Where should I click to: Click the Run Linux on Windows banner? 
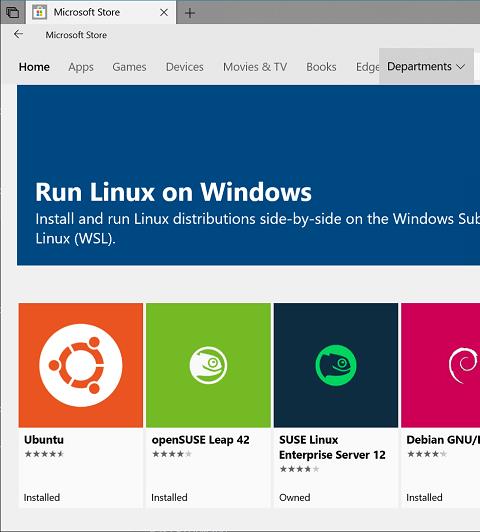[x=248, y=175]
